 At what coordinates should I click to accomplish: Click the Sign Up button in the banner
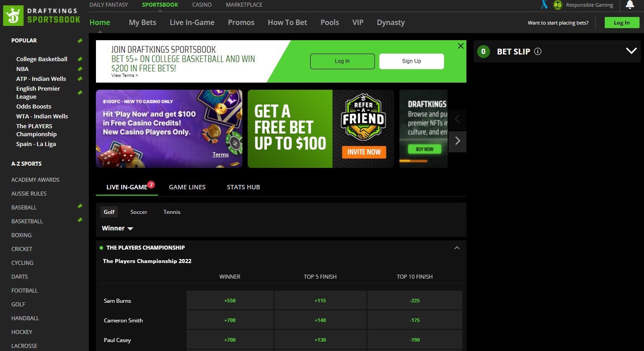(411, 61)
